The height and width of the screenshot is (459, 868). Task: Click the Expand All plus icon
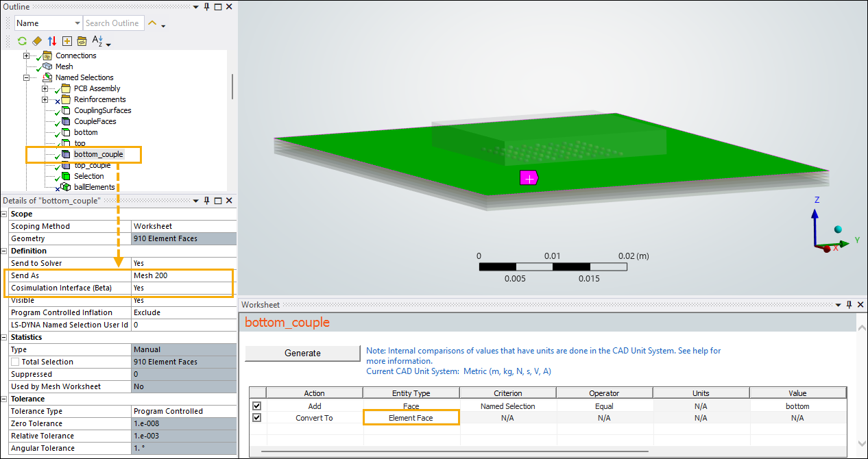[67, 41]
